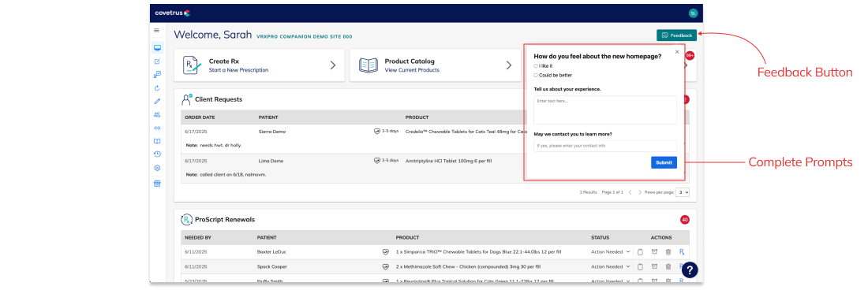Screen dimensions: 868x290
Task: Open the pencil edit icon in sidebar
Action: tap(157, 101)
